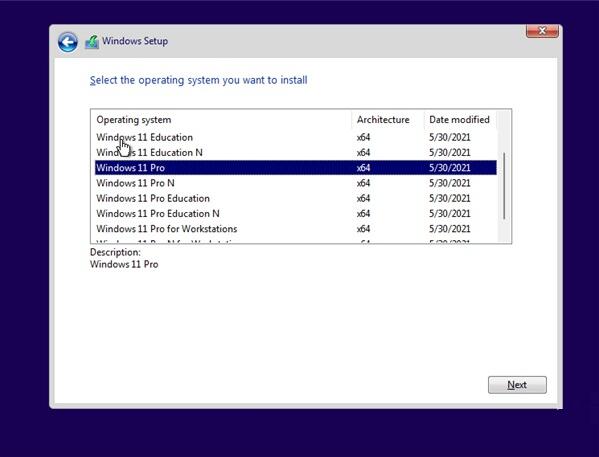Click Next to continue installation

(x=517, y=385)
